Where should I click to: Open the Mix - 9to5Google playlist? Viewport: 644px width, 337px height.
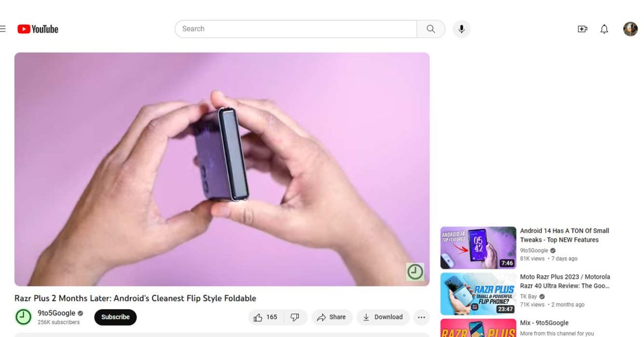(x=544, y=323)
